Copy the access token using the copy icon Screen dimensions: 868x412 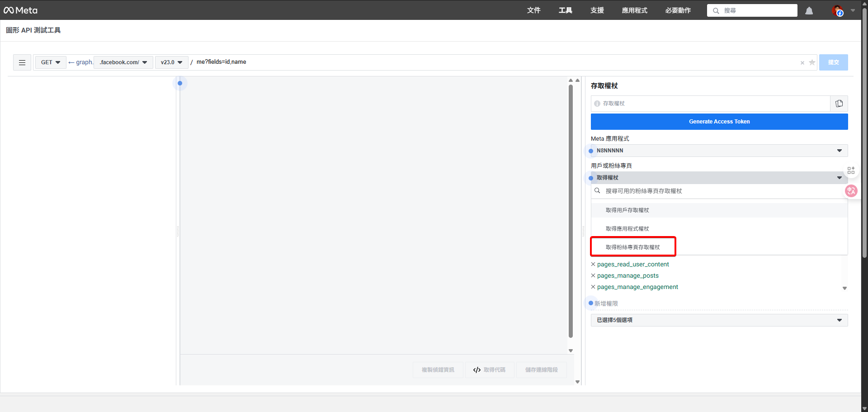click(x=840, y=103)
